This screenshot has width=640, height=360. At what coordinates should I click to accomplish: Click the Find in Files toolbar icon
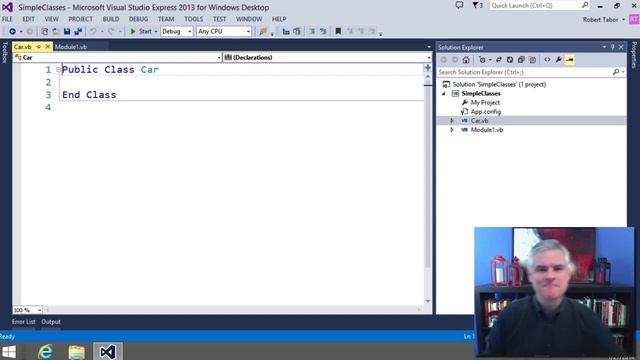pos(263,31)
